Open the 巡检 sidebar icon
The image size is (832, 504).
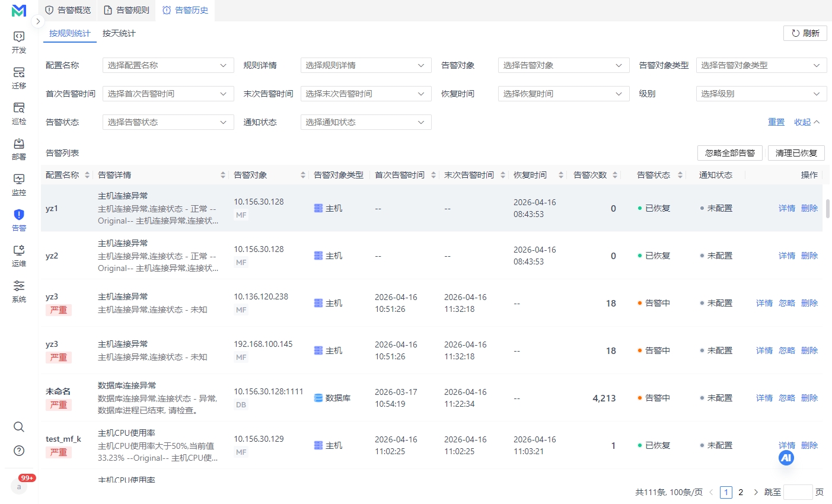click(19, 113)
